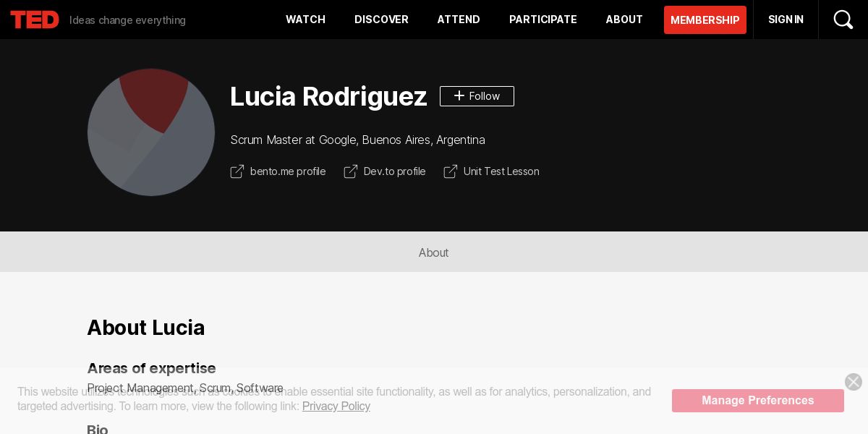
Task: Click the Manage Preferences button
Action: [758, 401]
